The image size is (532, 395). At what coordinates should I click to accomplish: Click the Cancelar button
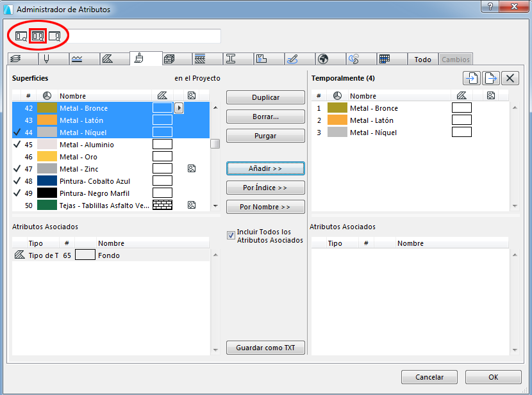click(x=429, y=377)
